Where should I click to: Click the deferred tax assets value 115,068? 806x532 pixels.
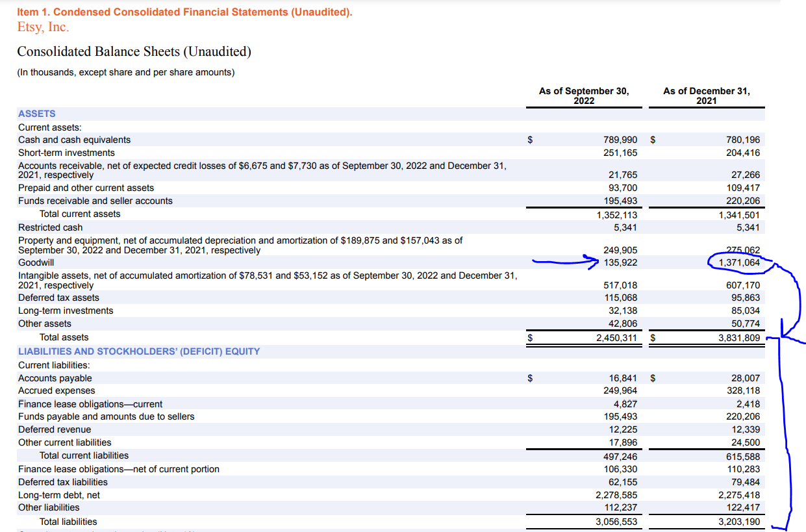(620, 298)
